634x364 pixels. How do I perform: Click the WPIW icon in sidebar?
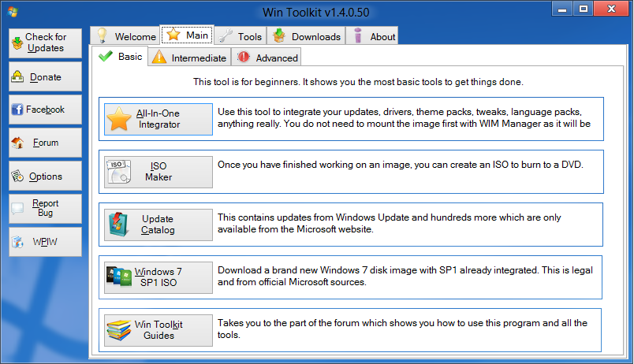click(17, 242)
